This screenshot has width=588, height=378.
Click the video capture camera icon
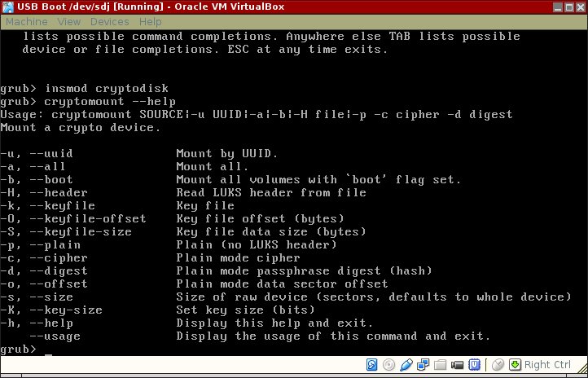pyautogui.click(x=457, y=364)
